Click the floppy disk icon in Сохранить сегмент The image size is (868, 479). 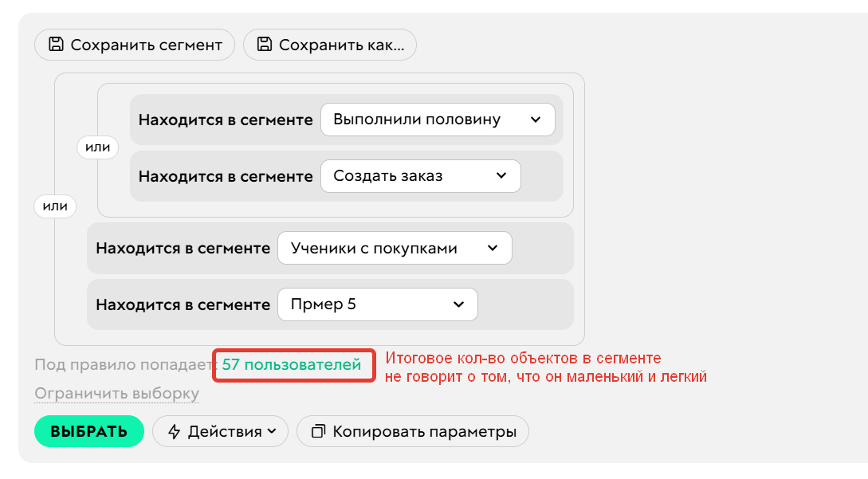pos(56,45)
